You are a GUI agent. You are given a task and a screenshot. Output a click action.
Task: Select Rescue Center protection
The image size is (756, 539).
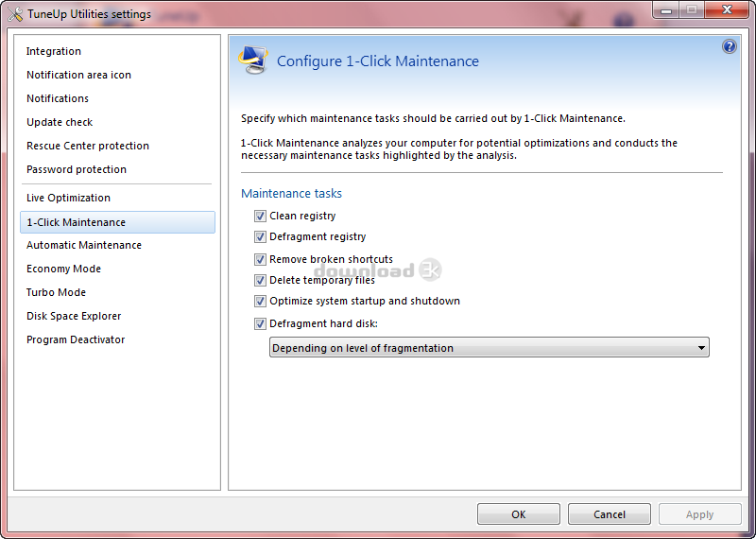click(x=88, y=146)
